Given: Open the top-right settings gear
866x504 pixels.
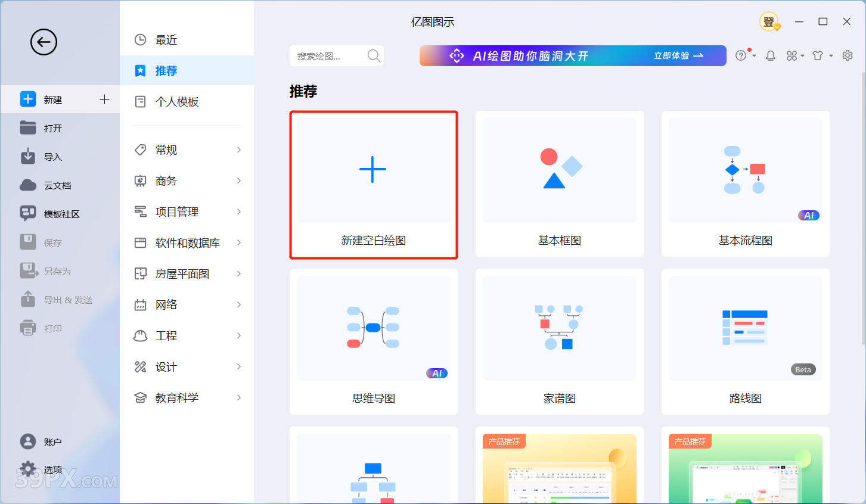Looking at the screenshot, I should click(848, 55).
